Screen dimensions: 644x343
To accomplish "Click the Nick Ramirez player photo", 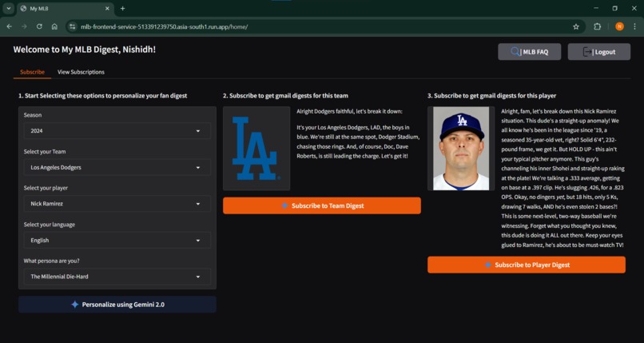I will click(x=461, y=148).
